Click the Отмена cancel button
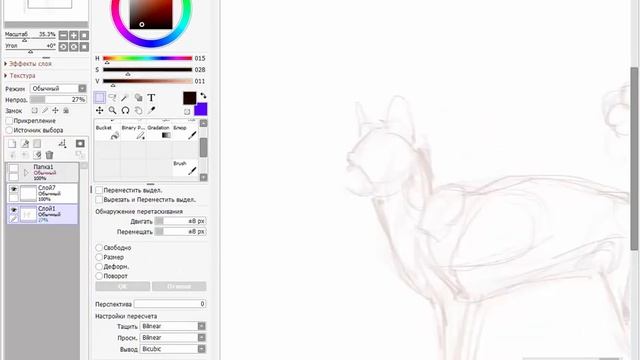This screenshot has width=640, height=360. point(179,287)
